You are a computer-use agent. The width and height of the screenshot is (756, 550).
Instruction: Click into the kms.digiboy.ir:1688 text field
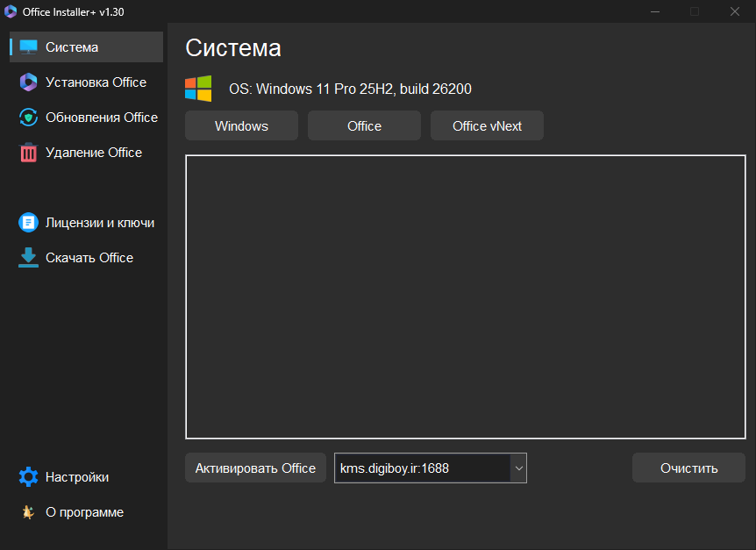421,468
